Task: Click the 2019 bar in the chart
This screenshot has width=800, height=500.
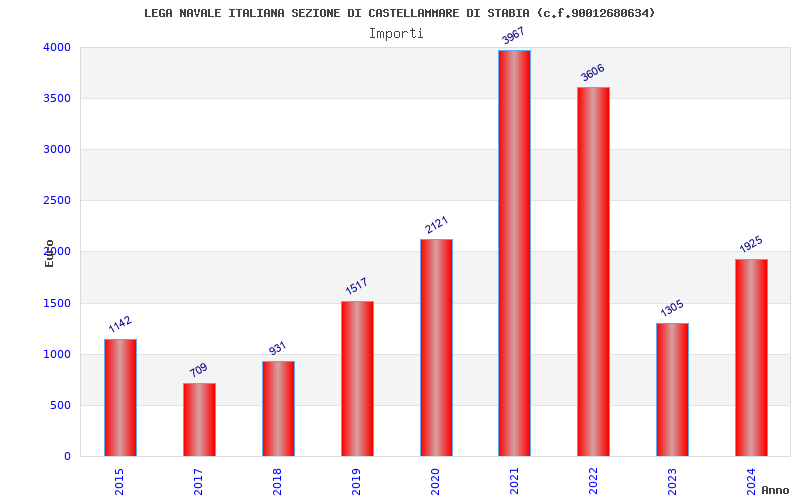Action: point(358,379)
